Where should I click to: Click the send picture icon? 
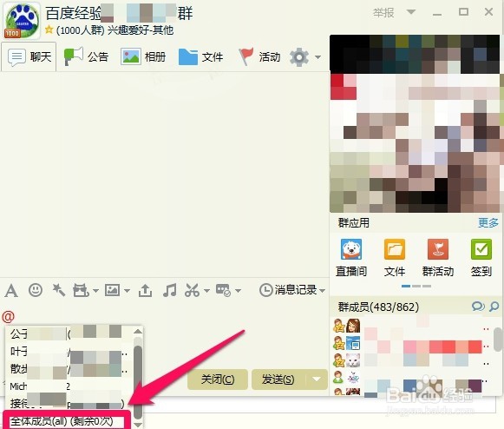pyautogui.click(x=112, y=290)
